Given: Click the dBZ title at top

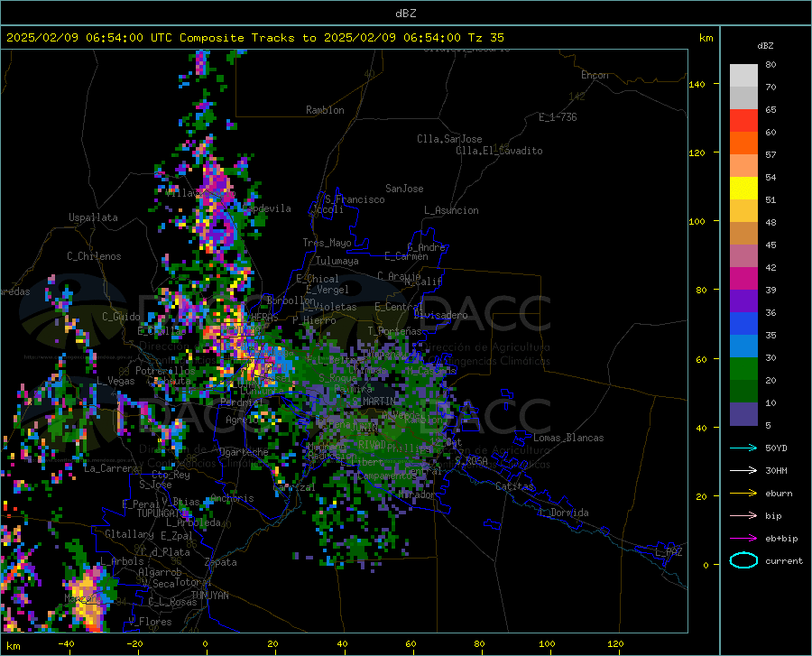Looking at the screenshot, I should 405,14.
